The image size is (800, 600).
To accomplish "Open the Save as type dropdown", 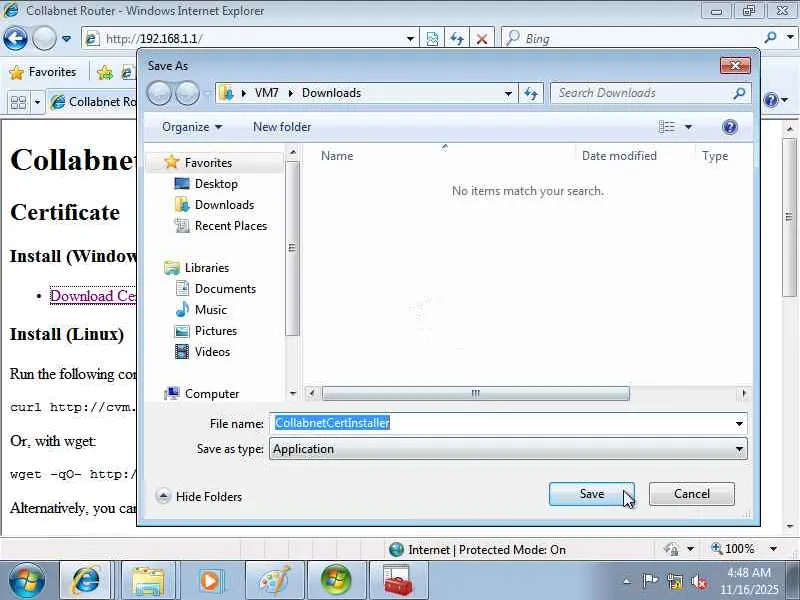I will [x=508, y=449].
